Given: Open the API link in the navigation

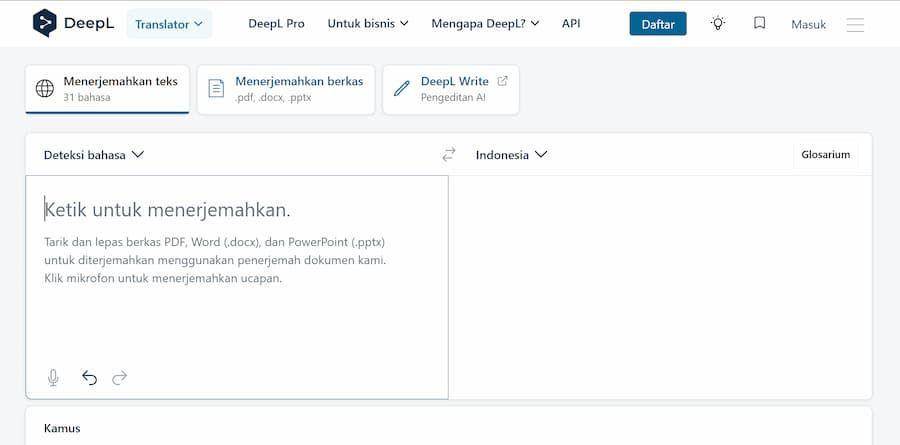Looking at the screenshot, I should click(571, 24).
